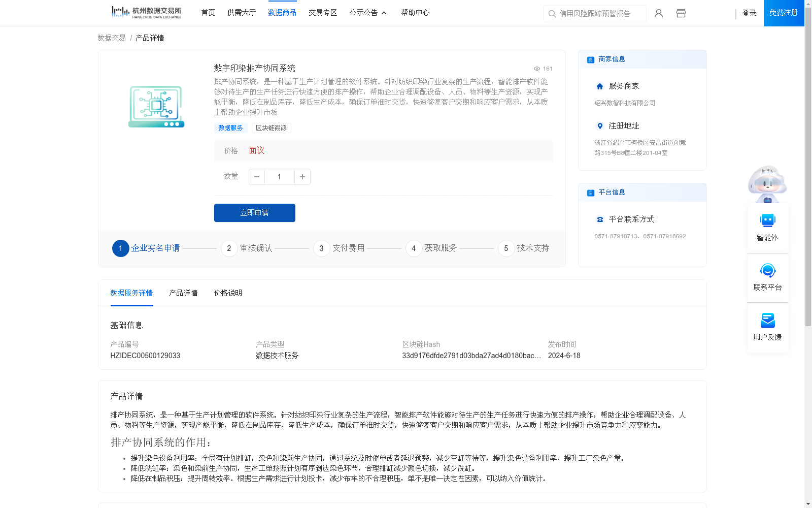Click step 2 审核确认
Viewport: 812px width, 508px height.
coord(247,248)
